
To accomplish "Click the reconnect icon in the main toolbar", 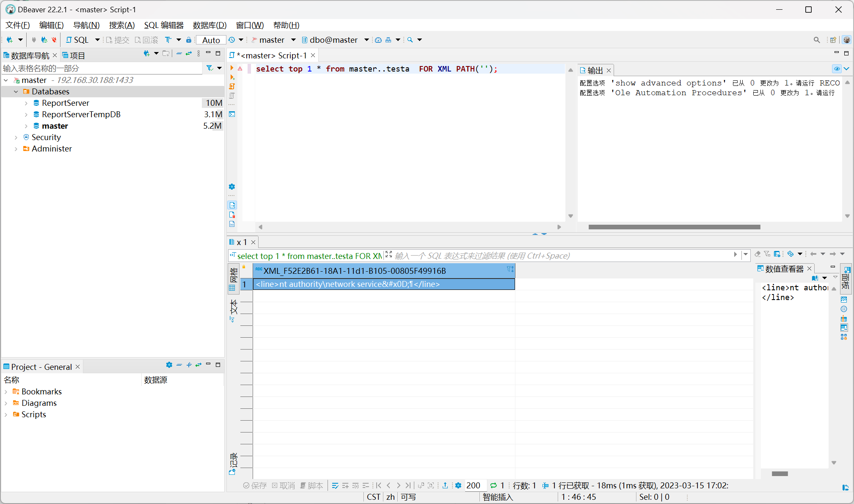I will [x=44, y=40].
